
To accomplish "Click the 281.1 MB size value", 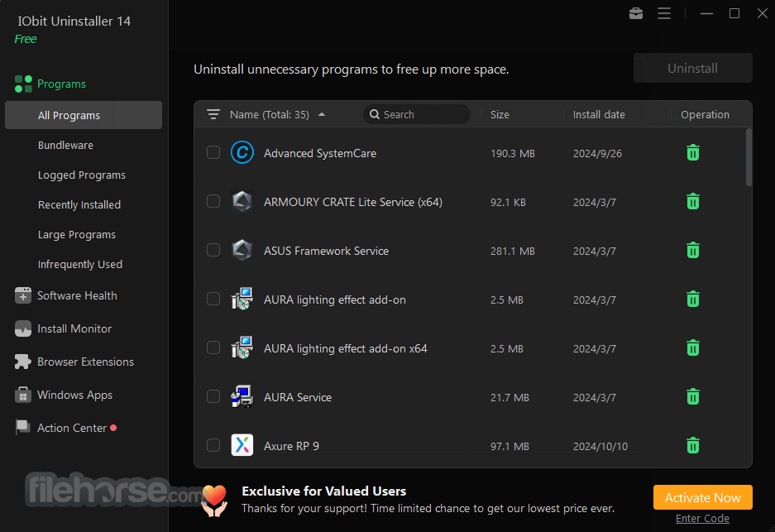I will [513, 252].
